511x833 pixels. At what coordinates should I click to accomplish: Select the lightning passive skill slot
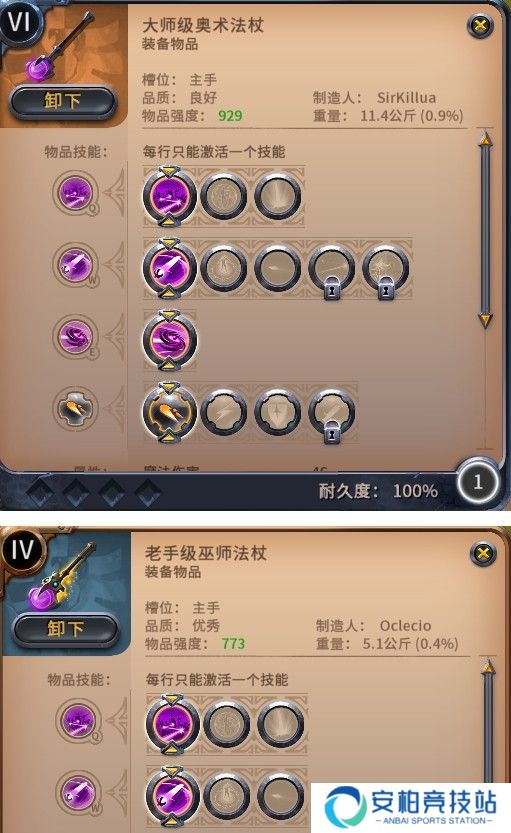(x=224, y=412)
